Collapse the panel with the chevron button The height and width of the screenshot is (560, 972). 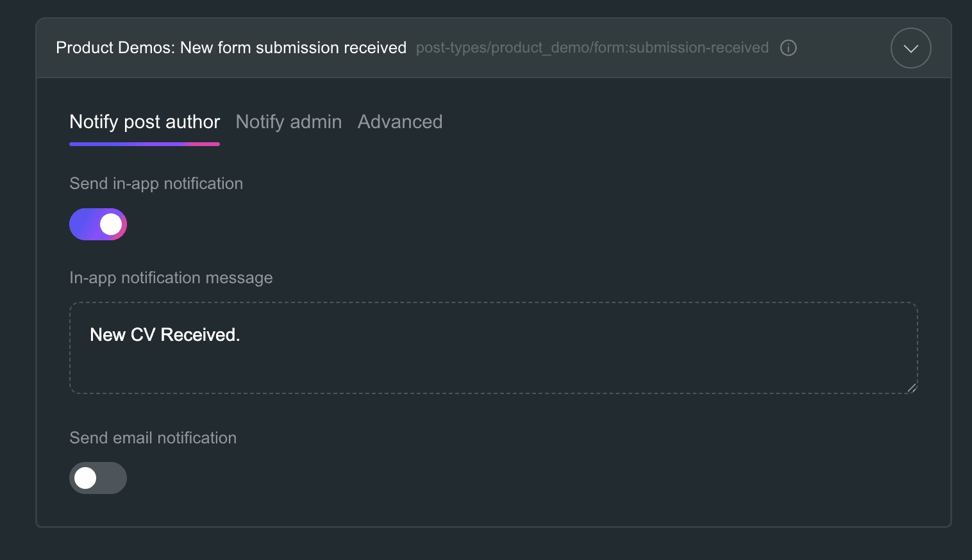tap(910, 48)
